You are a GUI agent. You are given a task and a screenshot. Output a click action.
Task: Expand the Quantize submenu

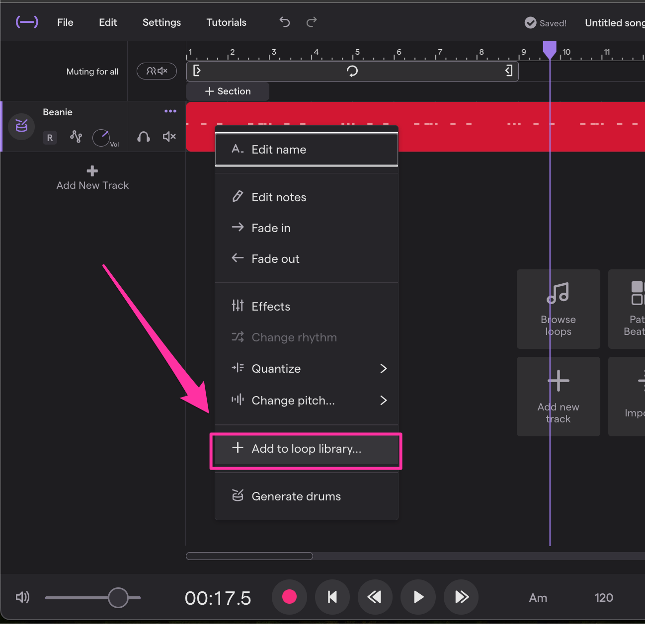pyautogui.click(x=307, y=369)
